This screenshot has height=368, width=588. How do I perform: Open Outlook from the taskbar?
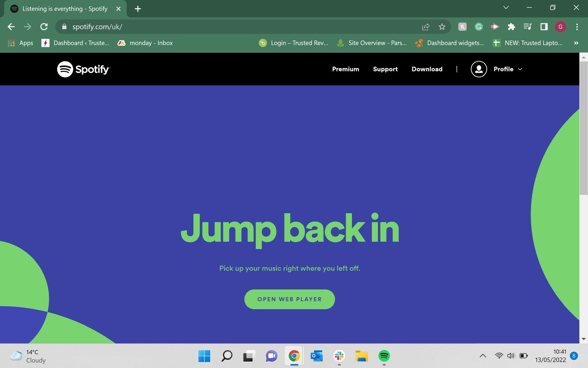point(316,356)
